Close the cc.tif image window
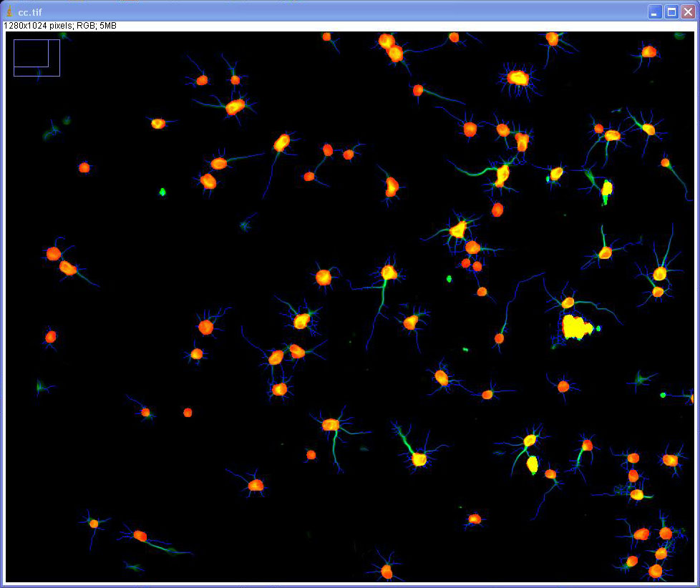 [689, 11]
